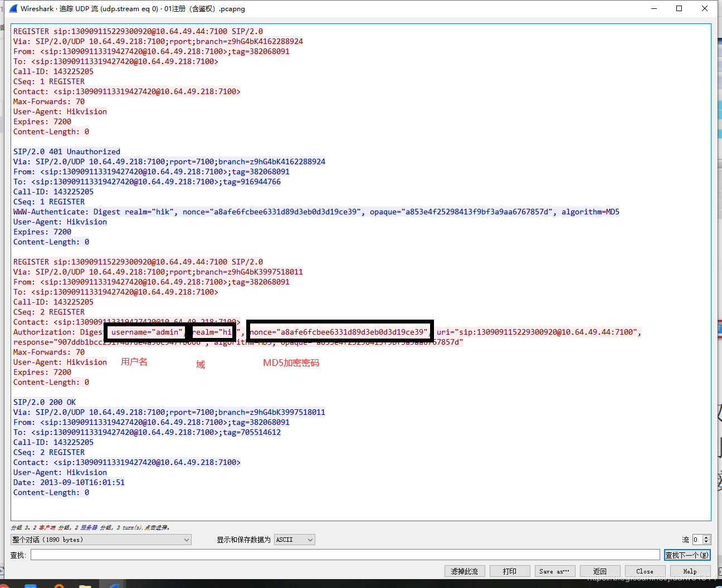
Task: Click the Via line with branch z9hG4bK4162288924 in first request
Action: (158, 41)
